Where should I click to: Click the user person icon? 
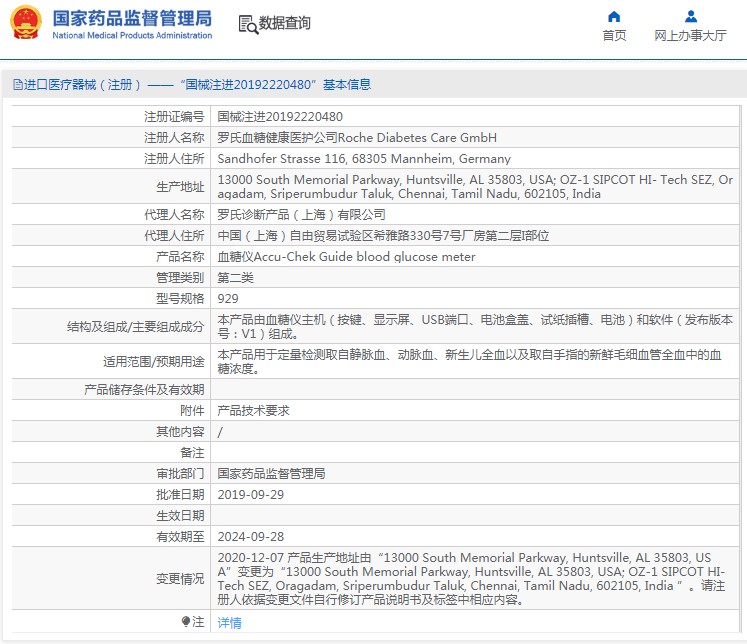(x=691, y=17)
